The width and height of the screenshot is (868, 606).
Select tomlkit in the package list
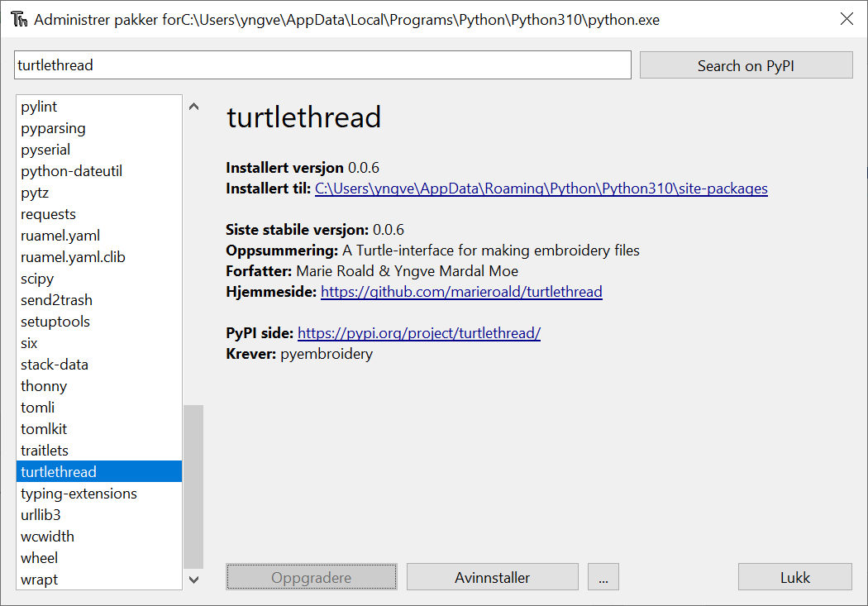[99, 429]
